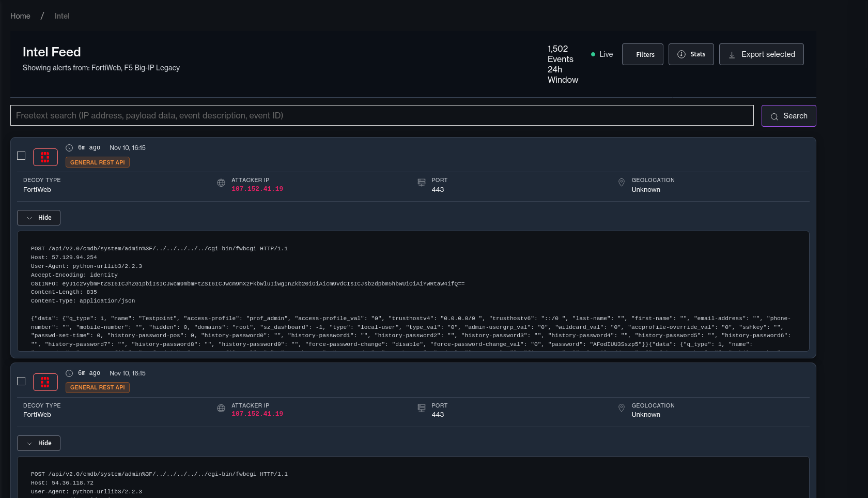The image size is (868, 498).
Task: Collapse the first alert payload with Hide
Action: (38, 217)
